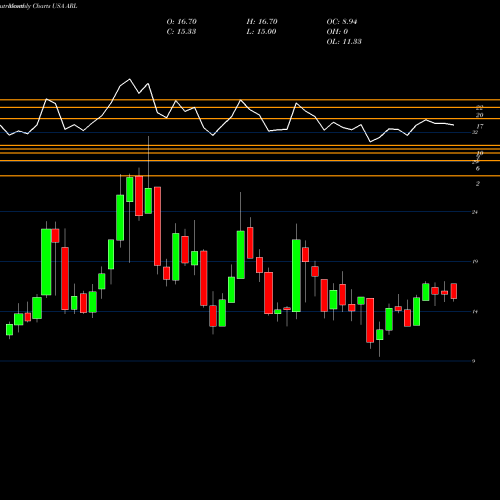The image size is (500, 500).
Task: Click the 'OH: 0' readout
Action: (x=337, y=32)
